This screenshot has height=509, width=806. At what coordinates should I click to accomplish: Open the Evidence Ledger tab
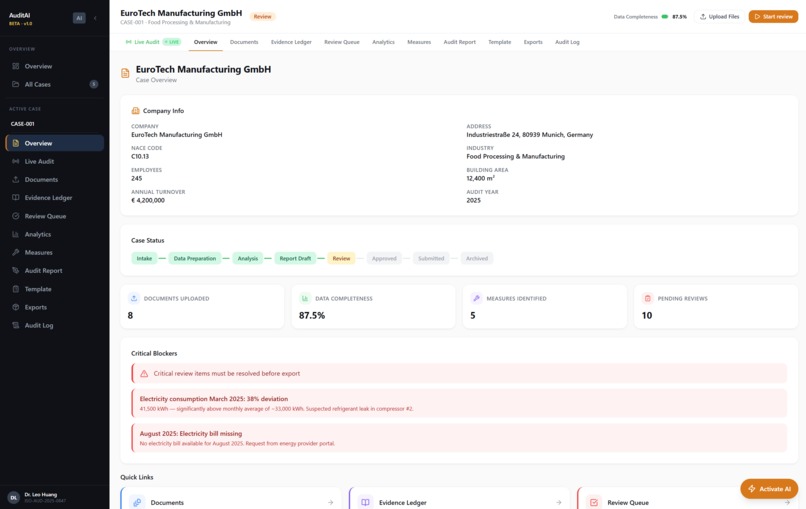click(291, 42)
